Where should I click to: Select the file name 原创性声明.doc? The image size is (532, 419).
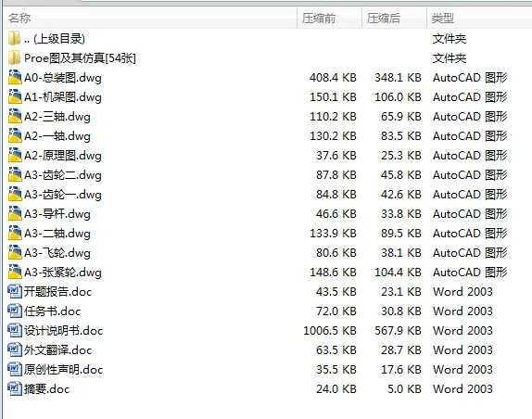tap(63, 370)
